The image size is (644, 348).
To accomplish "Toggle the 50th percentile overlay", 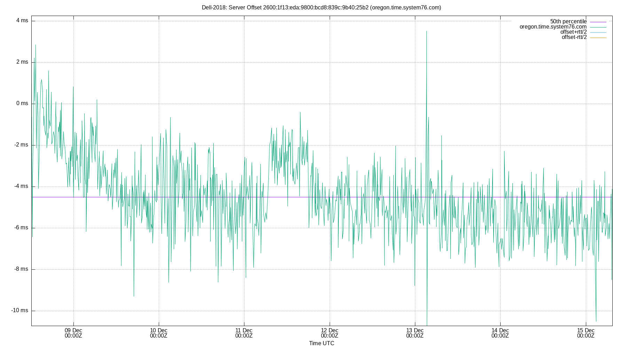I will point(568,21).
